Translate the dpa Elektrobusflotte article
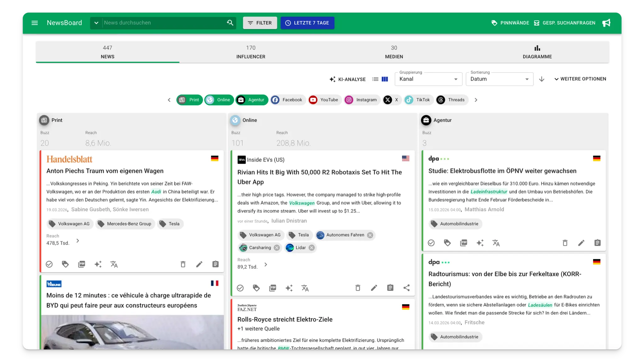This screenshot has height=362, width=644. coord(496,243)
